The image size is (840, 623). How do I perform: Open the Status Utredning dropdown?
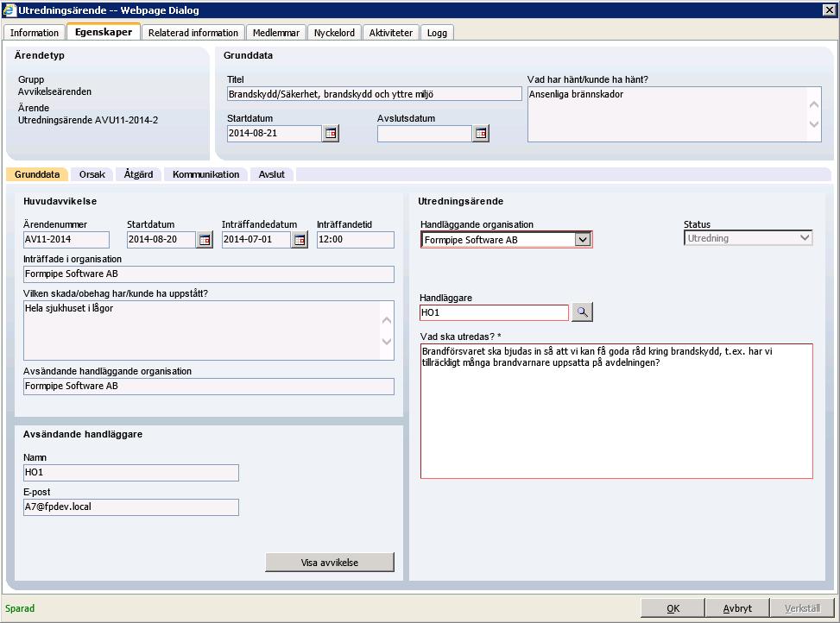pos(748,238)
